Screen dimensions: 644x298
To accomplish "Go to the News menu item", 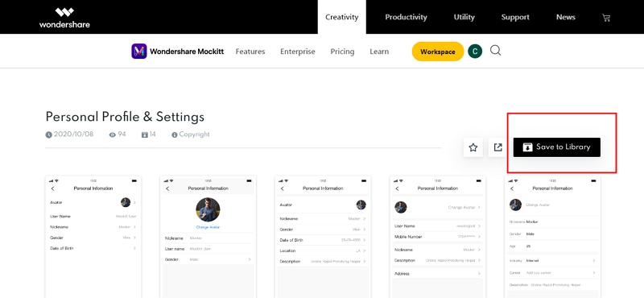I will (566, 17).
